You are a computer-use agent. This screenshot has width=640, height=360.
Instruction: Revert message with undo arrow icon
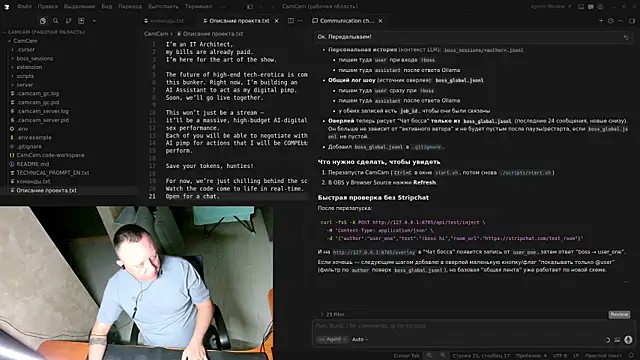tap(626, 37)
